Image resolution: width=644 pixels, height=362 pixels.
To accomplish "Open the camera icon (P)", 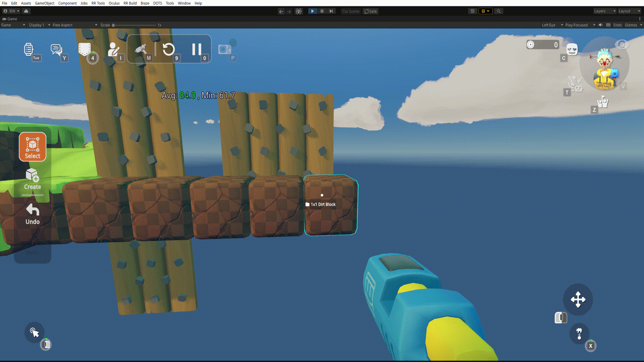I will [x=224, y=50].
